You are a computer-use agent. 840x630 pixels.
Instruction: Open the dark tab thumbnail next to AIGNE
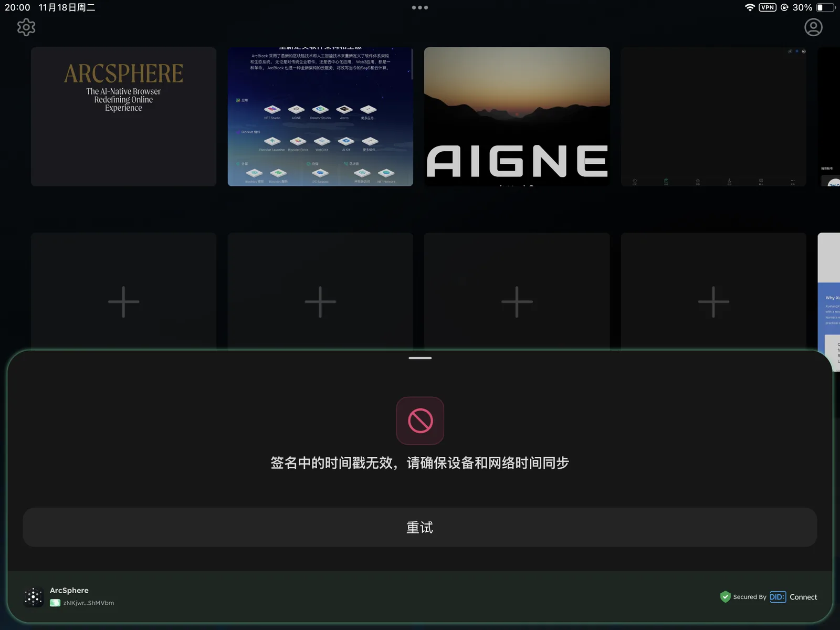713,117
